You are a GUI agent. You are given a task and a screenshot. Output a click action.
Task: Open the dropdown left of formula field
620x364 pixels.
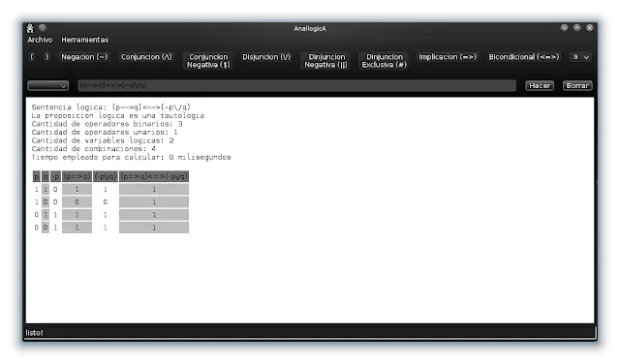click(x=47, y=85)
